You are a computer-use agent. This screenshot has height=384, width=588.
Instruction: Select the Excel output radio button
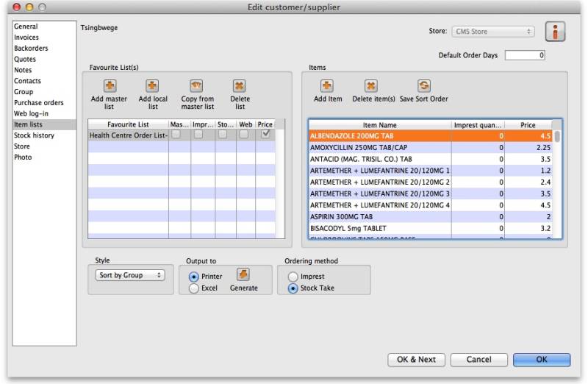point(194,288)
